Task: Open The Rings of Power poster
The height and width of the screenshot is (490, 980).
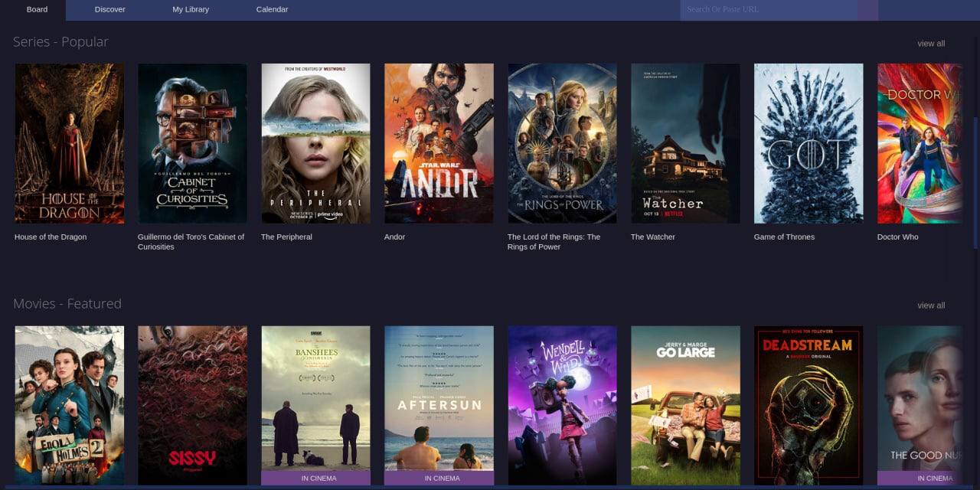Action: pos(562,143)
